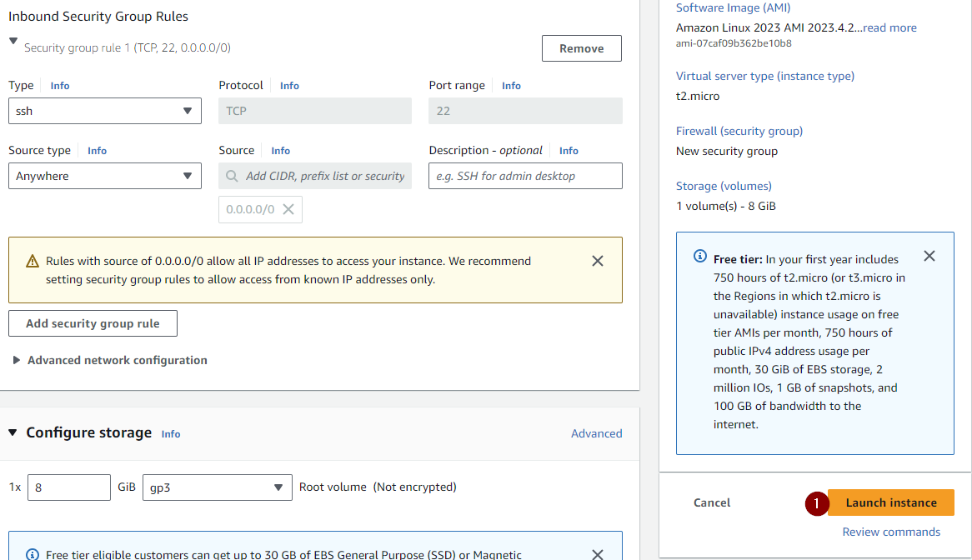This screenshot has height=560, width=972.
Task: Open Firewall (security group) summary link
Action: pos(739,132)
